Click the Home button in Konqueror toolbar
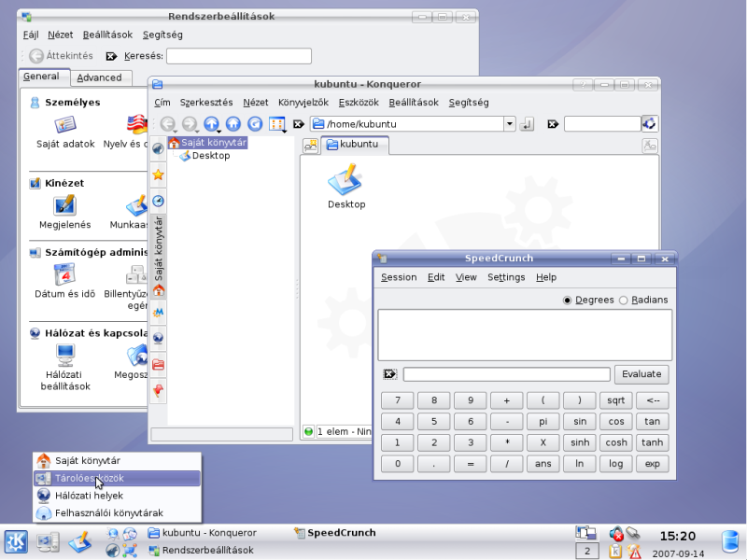Screen dimensions: 747x560 [x=233, y=124]
